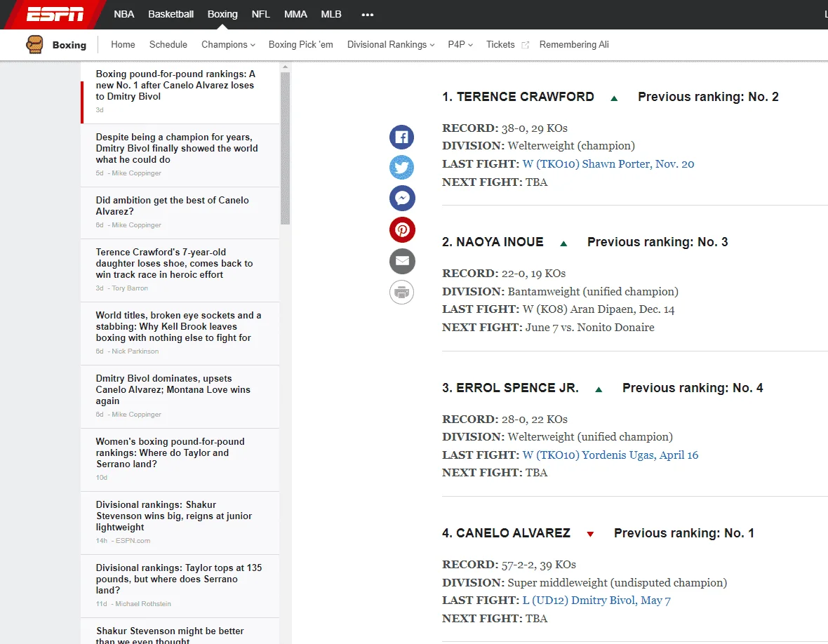Click Crawford's record '38-0, 29 KOs'
828x644 pixels.
coord(535,128)
